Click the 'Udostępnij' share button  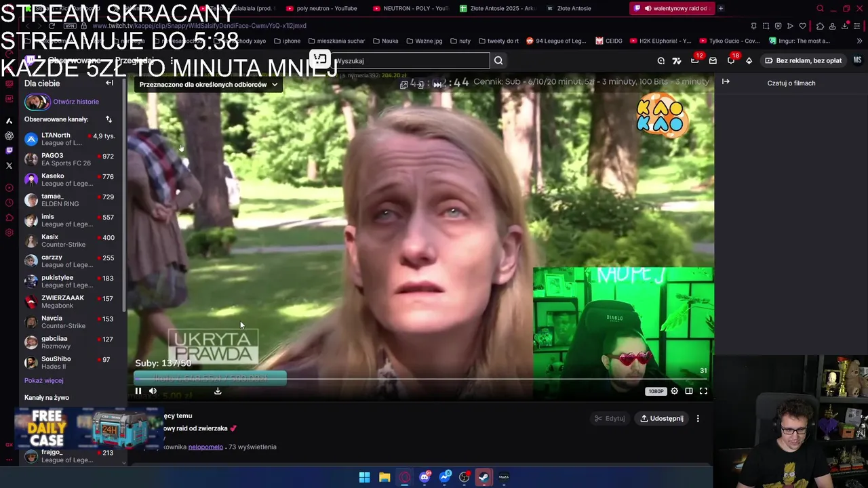tap(662, 418)
